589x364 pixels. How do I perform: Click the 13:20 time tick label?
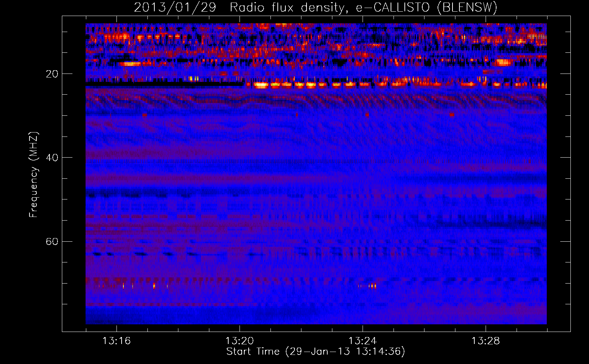coord(240,341)
